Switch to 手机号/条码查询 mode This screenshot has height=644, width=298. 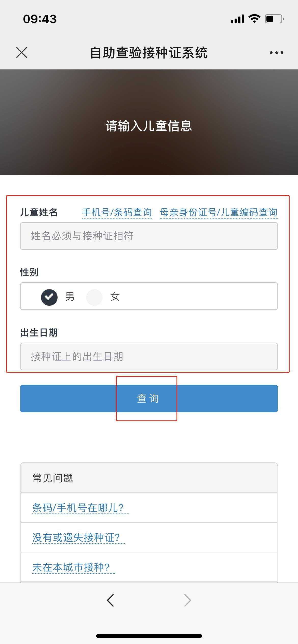(x=117, y=212)
